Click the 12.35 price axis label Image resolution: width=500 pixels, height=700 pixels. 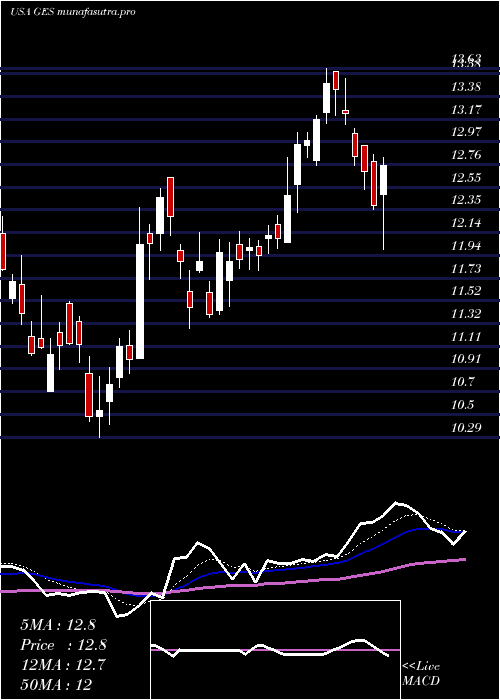coord(466,199)
